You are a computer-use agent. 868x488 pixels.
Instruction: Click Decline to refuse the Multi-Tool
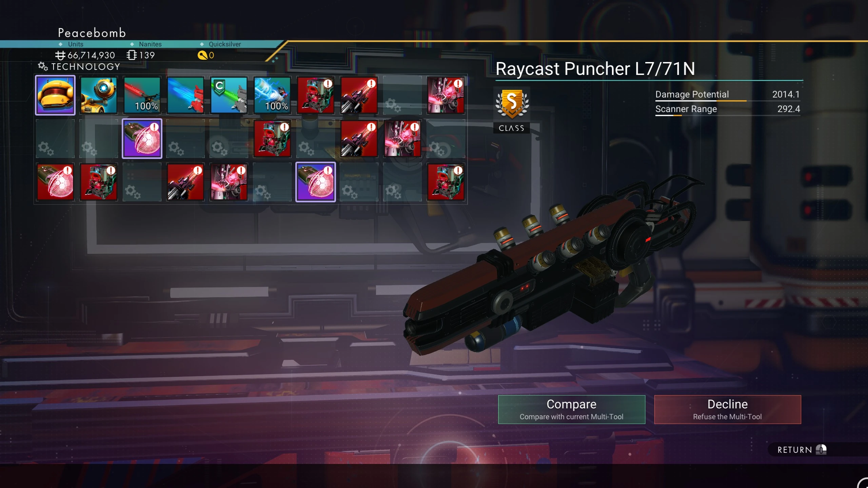point(728,409)
